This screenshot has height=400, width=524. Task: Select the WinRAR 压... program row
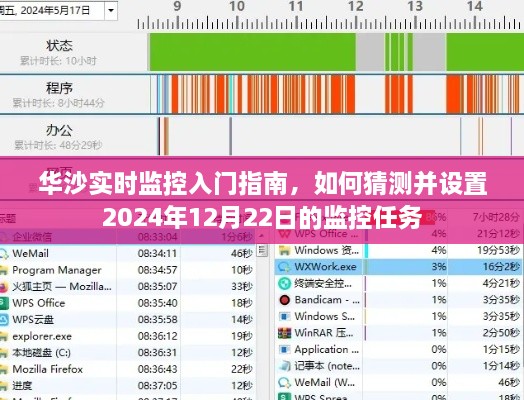click(x=399, y=333)
